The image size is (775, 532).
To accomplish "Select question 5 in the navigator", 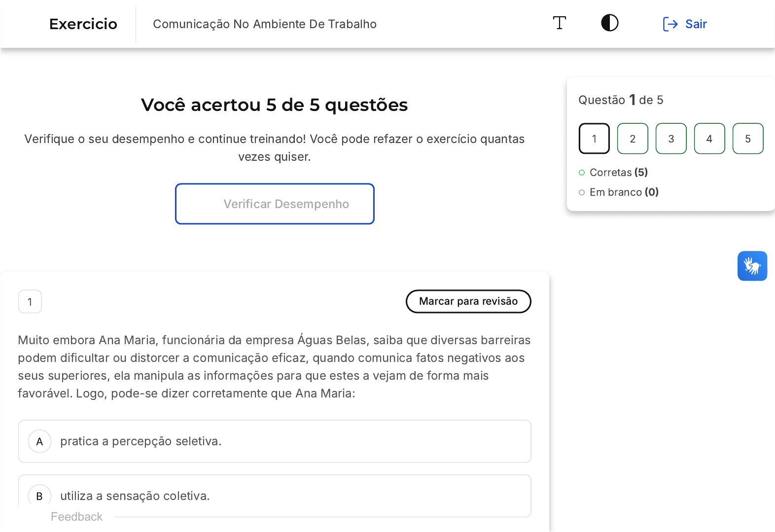I will (748, 139).
